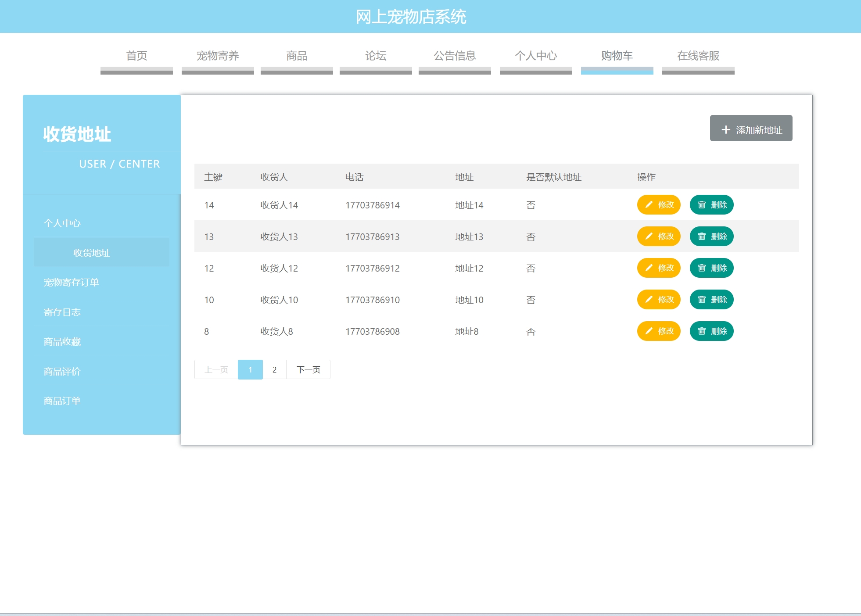Open 寄存日志 in the sidebar
This screenshot has height=616, width=861.
(x=62, y=312)
